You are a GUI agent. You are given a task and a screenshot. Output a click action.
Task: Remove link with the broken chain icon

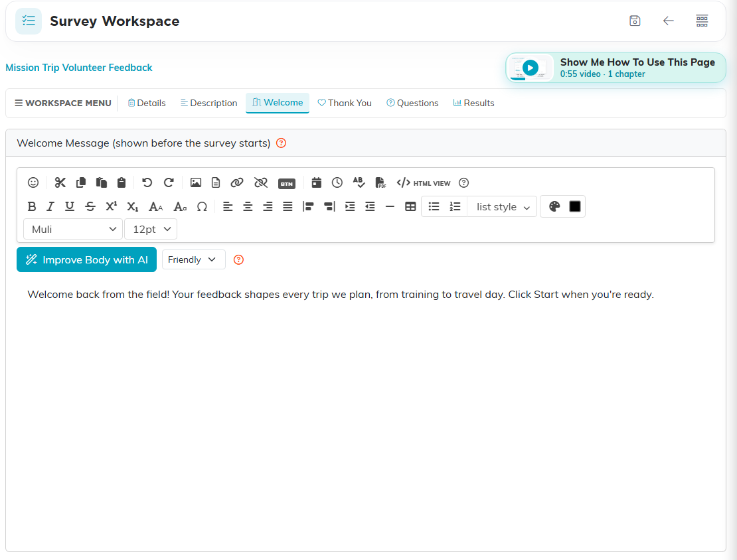click(x=261, y=182)
